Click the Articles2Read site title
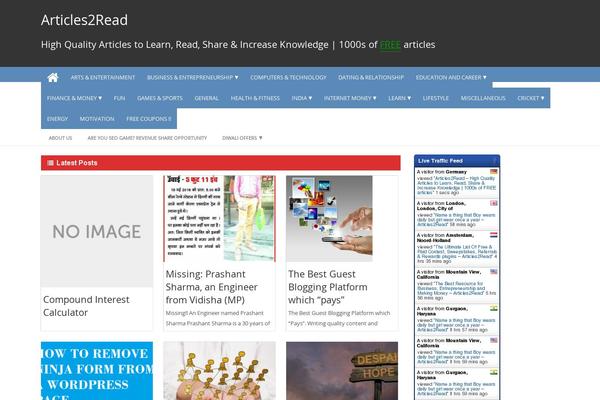 (84, 20)
